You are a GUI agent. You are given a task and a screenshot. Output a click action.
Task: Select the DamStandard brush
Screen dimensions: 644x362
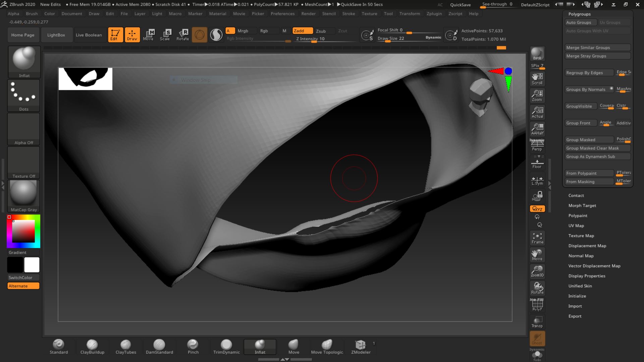click(159, 346)
